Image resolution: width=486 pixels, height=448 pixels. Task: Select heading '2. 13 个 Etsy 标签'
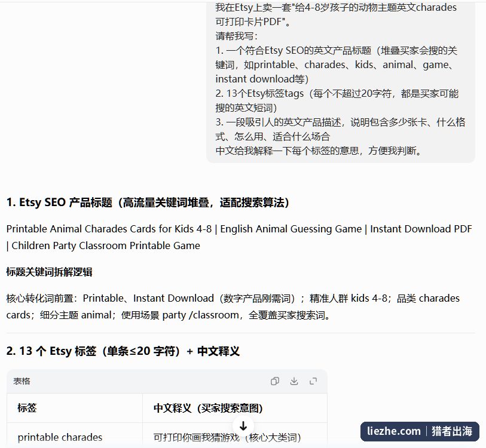tap(123, 351)
